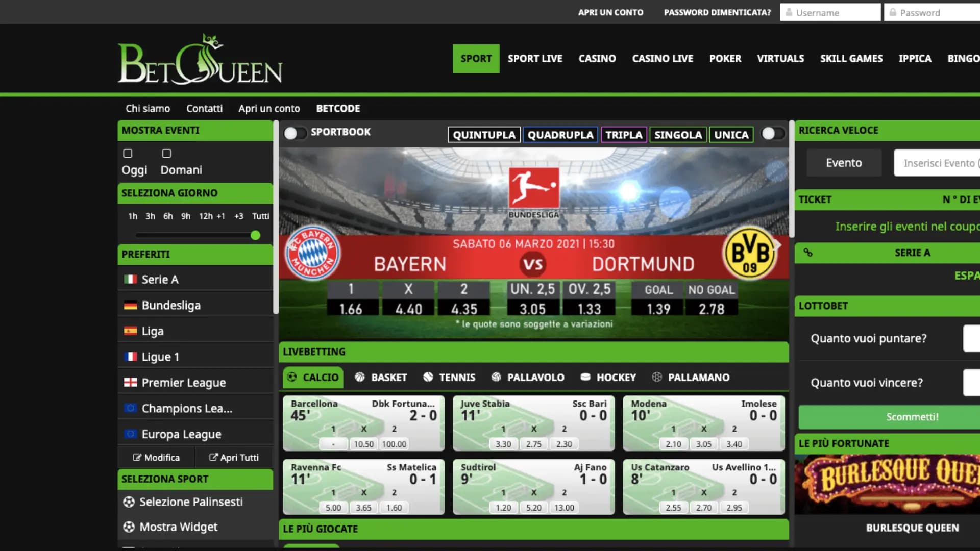The height and width of the screenshot is (551, 980).
Task: Check the Oggi checkbox
Action: 128,154
